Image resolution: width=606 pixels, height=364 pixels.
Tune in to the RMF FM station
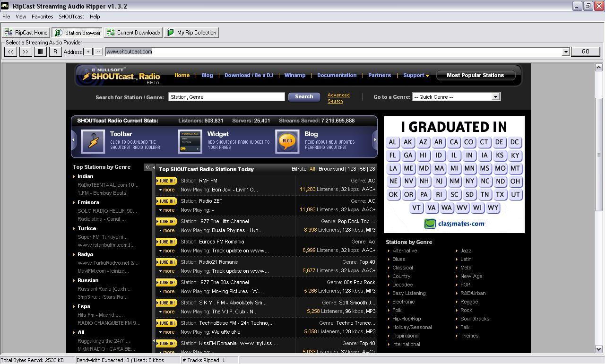coord(166,181)
